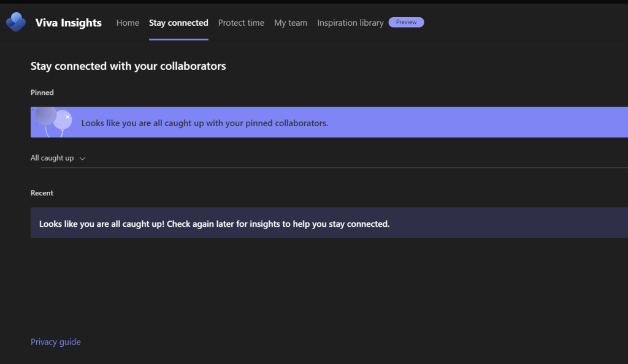Click the purple underline below Stay connected
The image size is (628, 364).
[178, 39]
